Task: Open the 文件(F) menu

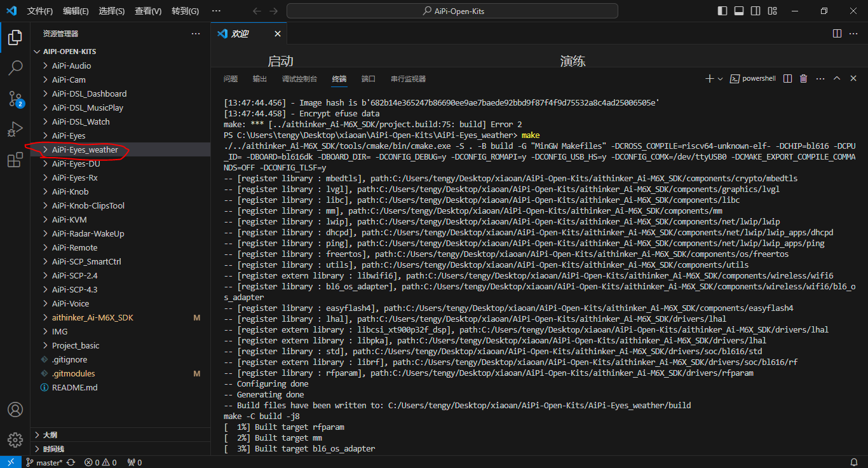Action: [x=40, y=11]
